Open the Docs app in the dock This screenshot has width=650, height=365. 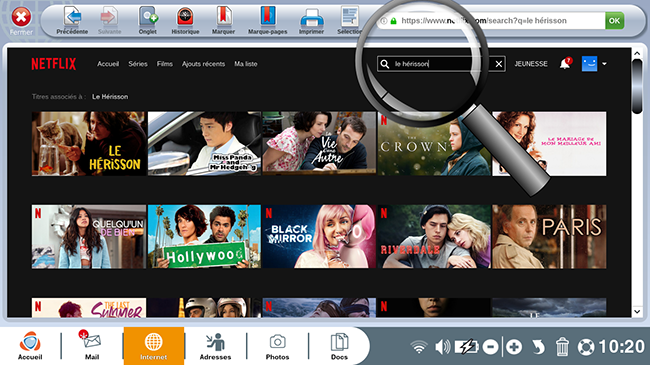point(339,345)
